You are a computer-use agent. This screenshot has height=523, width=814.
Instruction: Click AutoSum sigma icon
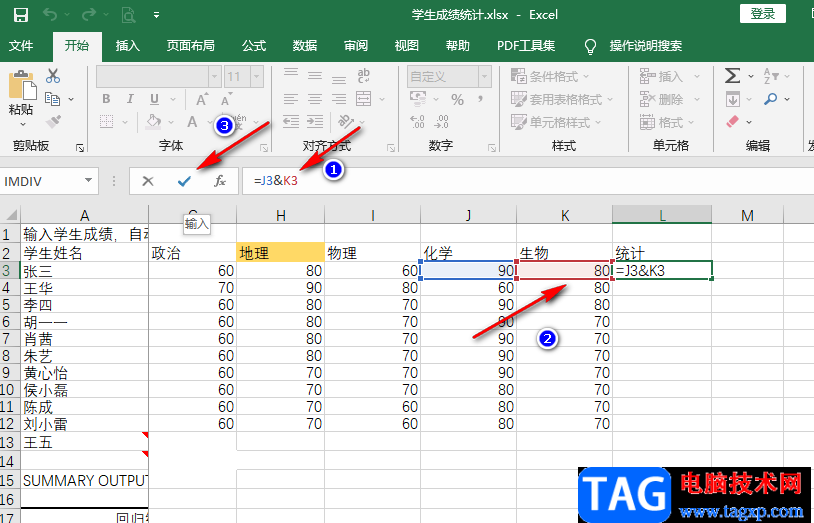[x=732, y=76]
